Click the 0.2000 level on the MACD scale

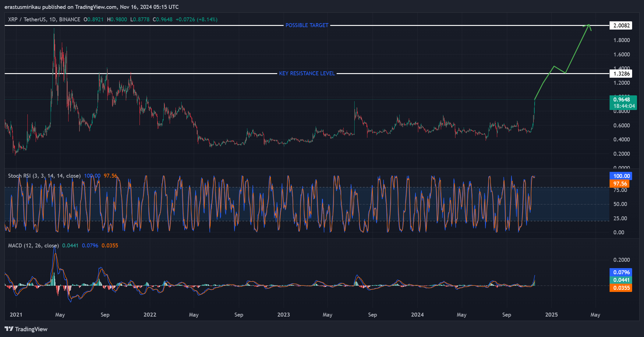coord(621,260)
